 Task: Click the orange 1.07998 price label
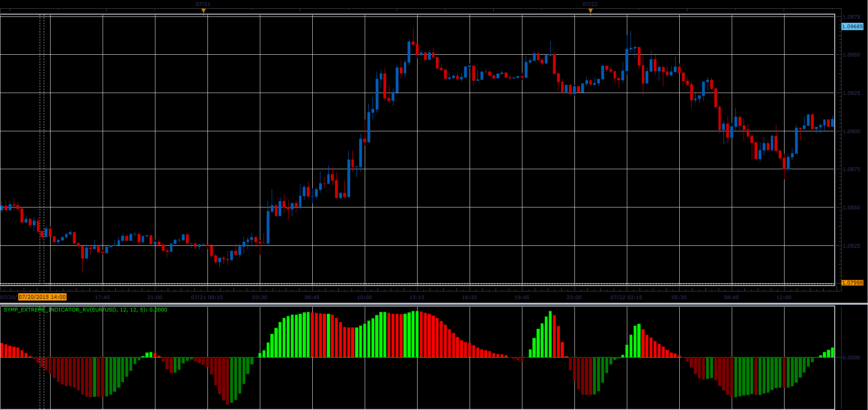(852, 283)
